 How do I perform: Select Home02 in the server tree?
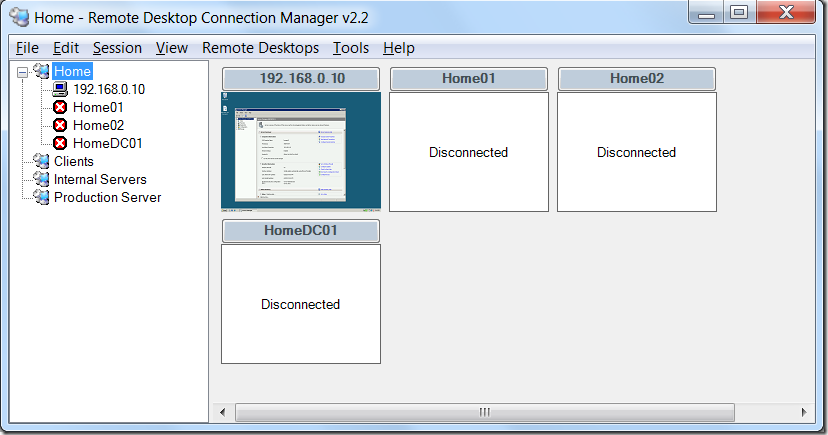pyautogui.click(x=98, y=125)
